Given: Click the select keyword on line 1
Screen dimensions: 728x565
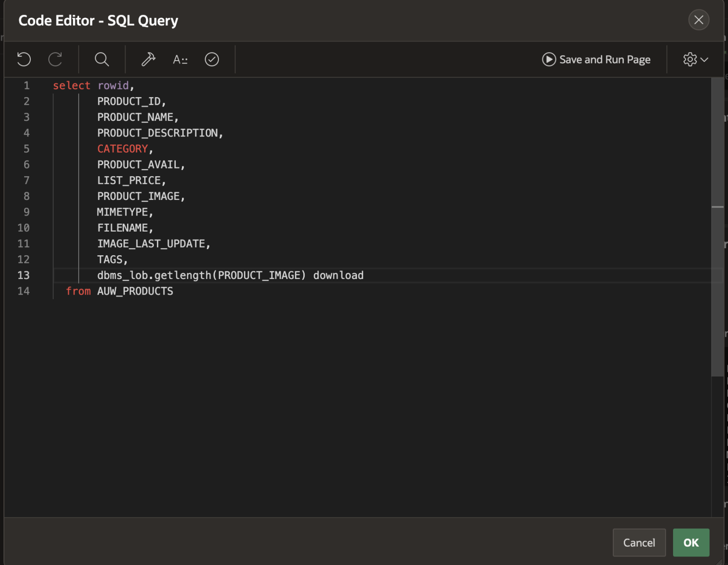Looking at the screenshot, I should click(72, 85).
